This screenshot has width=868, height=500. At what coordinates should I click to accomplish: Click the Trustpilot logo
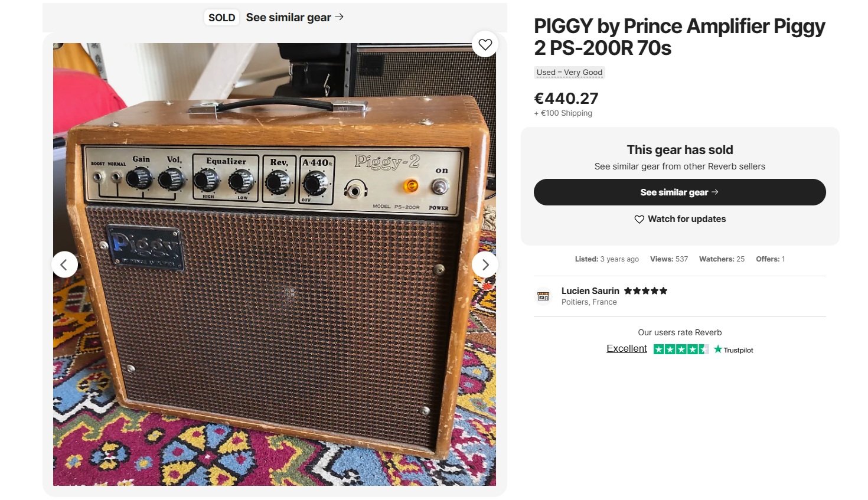733,349
